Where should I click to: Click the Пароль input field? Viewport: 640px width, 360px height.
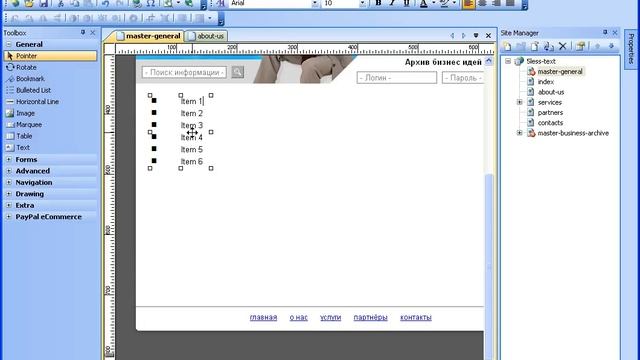click(463, 78)
